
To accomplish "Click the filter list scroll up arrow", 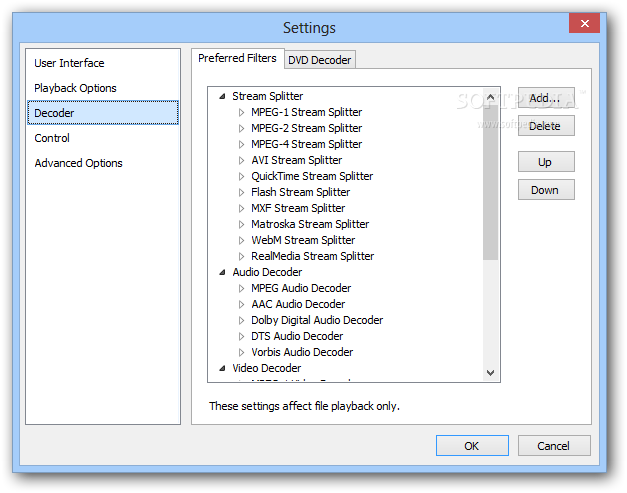I will 491,97.
